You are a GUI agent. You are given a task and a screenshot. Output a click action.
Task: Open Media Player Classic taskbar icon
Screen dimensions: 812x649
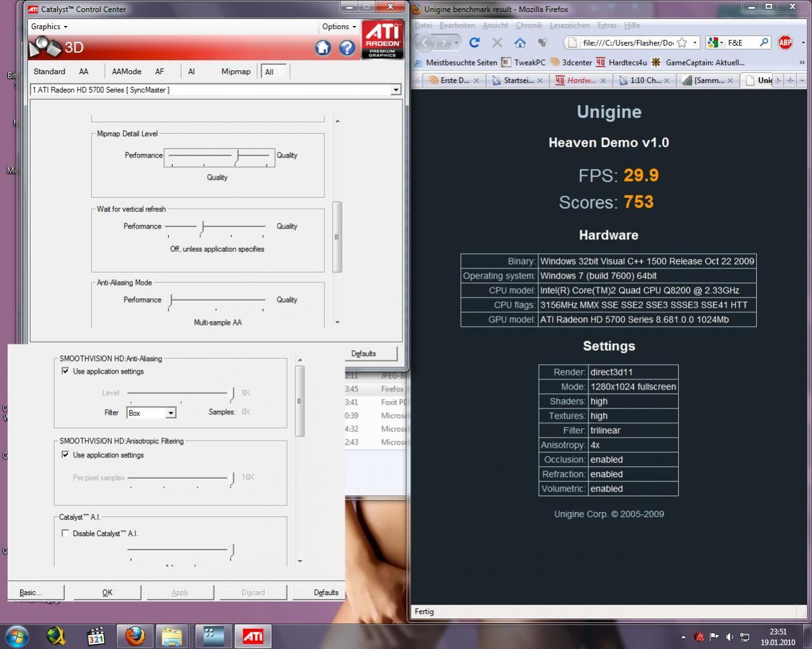pos(95,636)
